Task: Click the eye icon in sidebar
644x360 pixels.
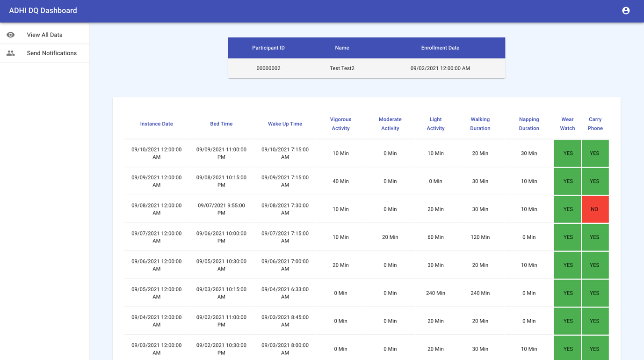Action: [11, 35]
